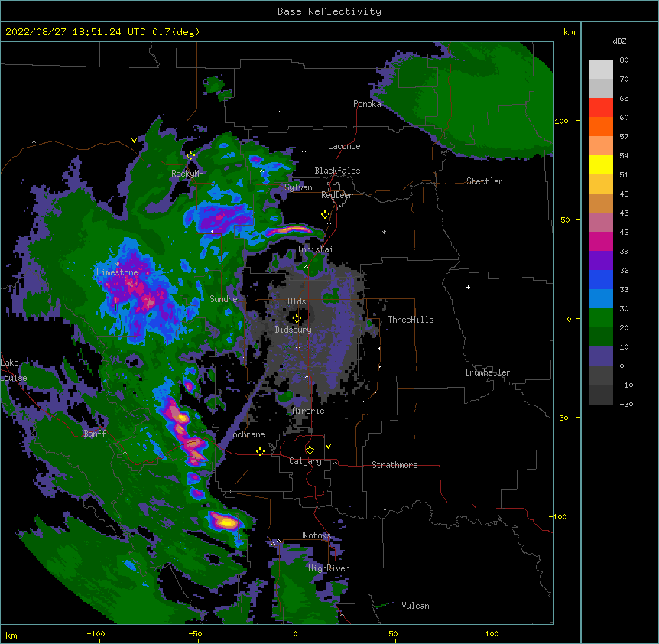
Task: Click the 100 tick label on right axis
Action: tap(561, 121)
